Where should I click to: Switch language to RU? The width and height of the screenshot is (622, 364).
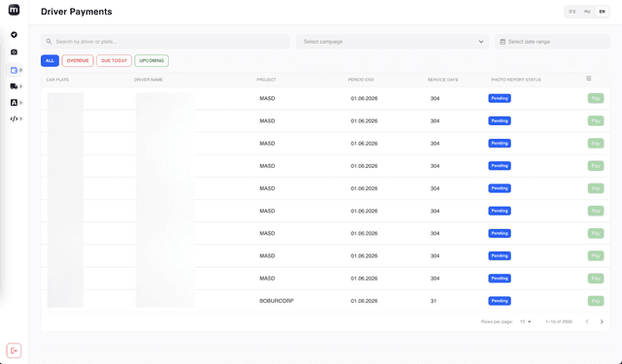tap(587, 12)
